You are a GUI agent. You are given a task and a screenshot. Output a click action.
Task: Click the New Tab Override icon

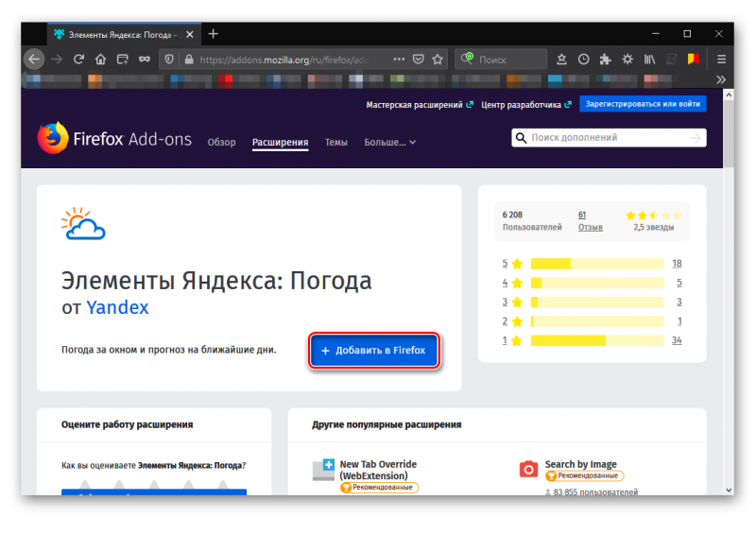coord(323,470)
